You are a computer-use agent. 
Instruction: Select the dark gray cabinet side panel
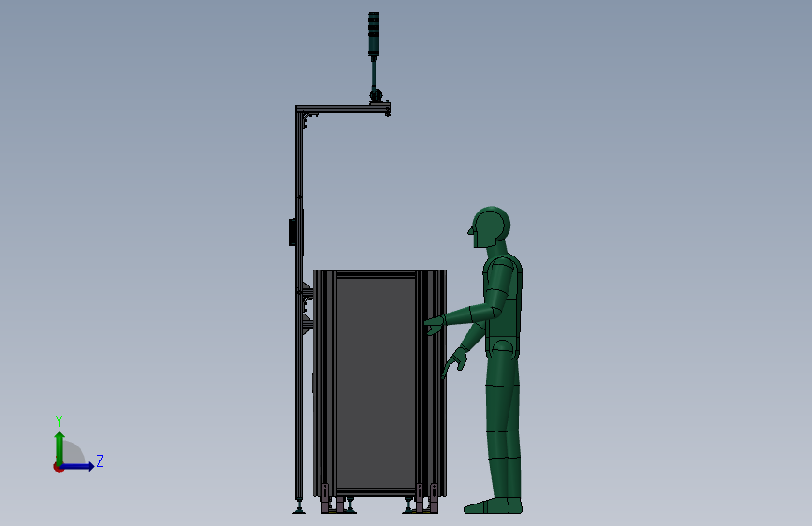[x=376, y=383]
